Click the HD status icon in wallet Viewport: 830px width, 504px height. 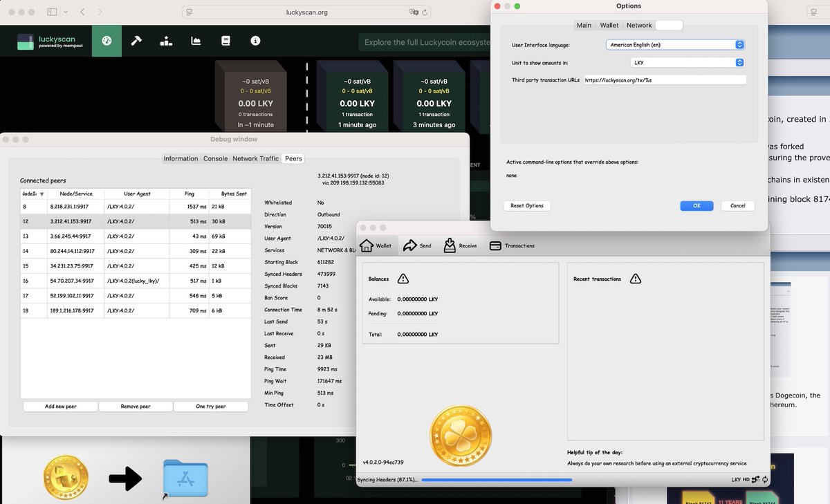pyautogui.click(x=746, y=480)
